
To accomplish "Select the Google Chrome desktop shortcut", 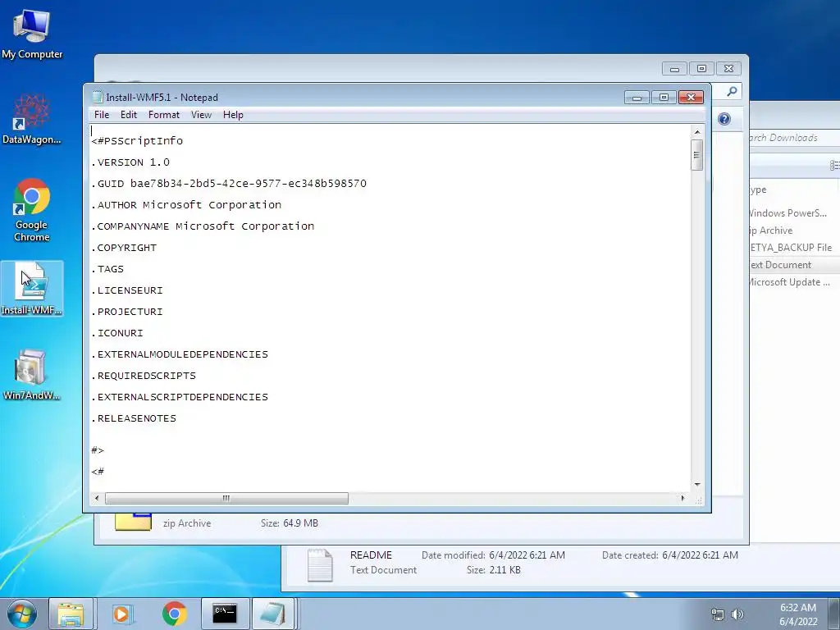I will [x=32, y=210].
